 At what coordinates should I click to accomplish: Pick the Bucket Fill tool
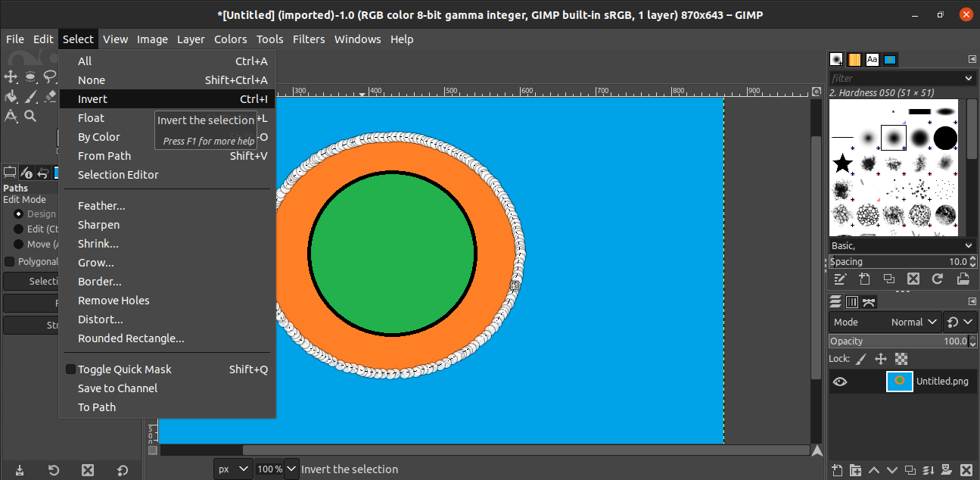tap(11, 96)
